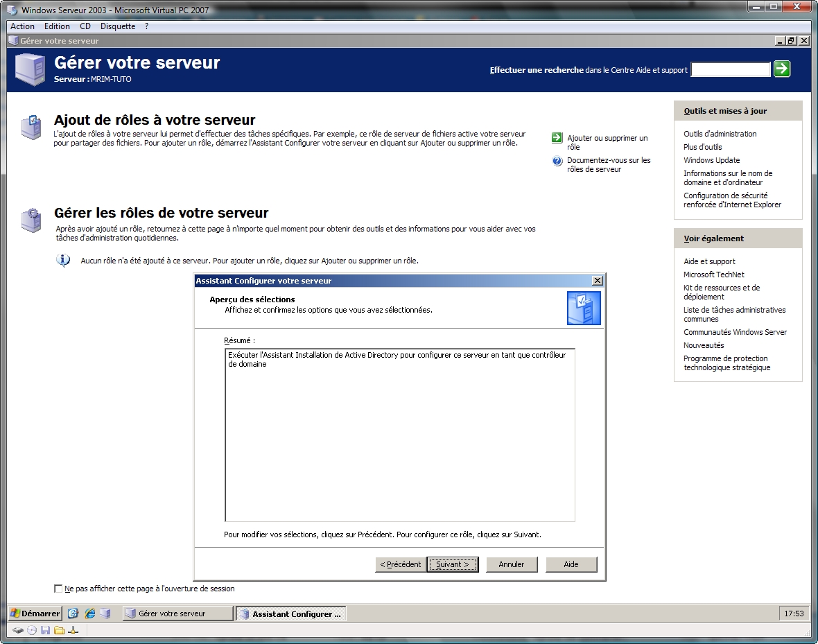The image size is (818, 644).
Task: Close the Assistant Configurer votre serveur dialog
Action: pos(598,280)
